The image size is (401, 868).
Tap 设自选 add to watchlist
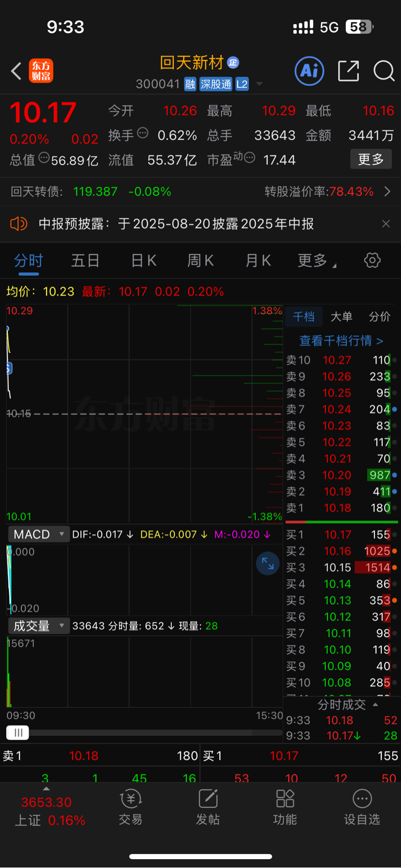click(362, 807)
